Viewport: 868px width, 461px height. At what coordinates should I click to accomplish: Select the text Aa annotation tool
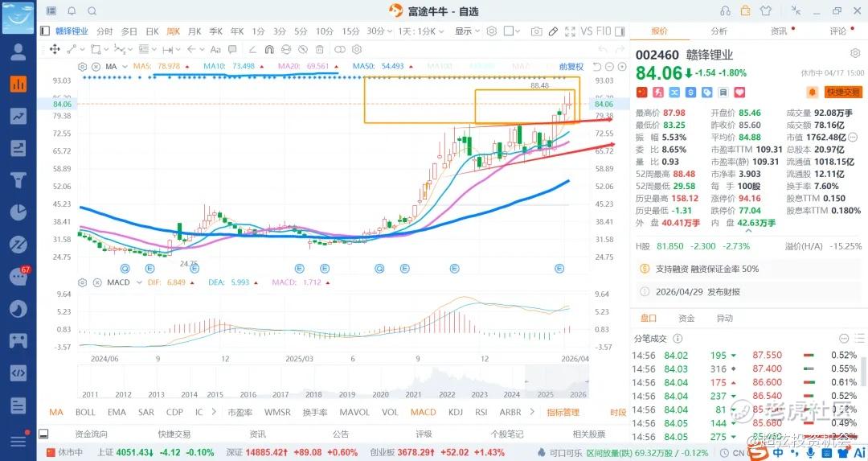pyautogui.click(x=215, y=49)
